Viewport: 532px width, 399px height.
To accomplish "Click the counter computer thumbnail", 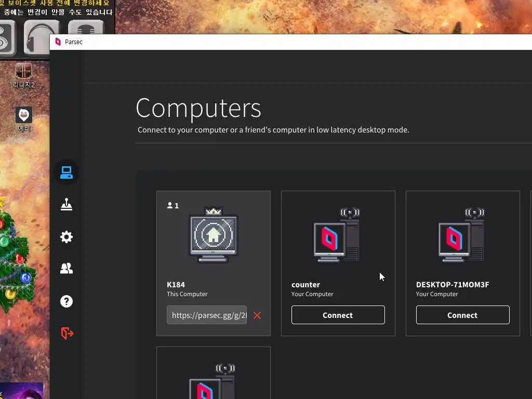I will click(337, 235).
